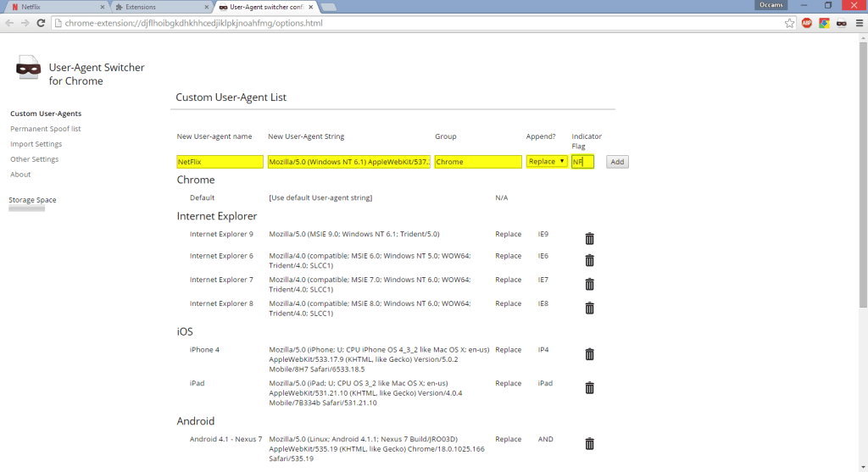Click the IE6 indicator flag
Viewport: 868px width, 472px height.
[x=543, y=256]
